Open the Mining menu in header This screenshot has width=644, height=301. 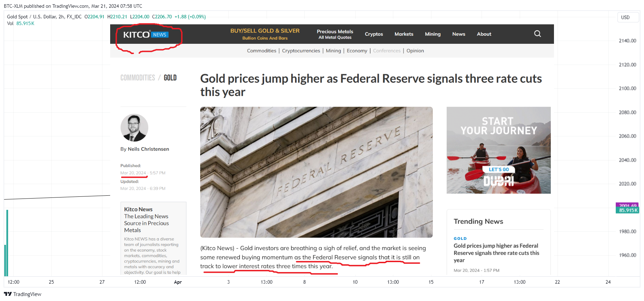[x=433, y=34]
